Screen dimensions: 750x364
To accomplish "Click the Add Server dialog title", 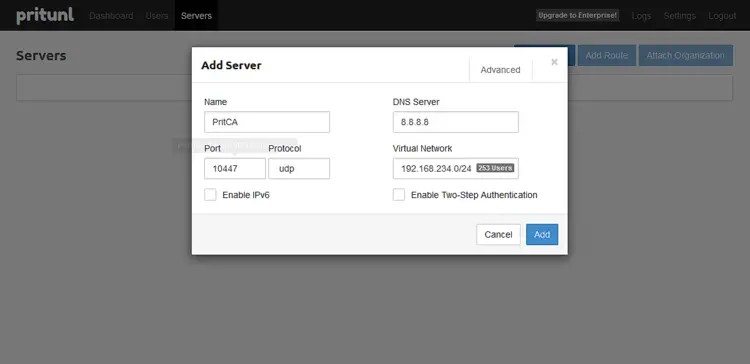I will [x=231, y=66].
